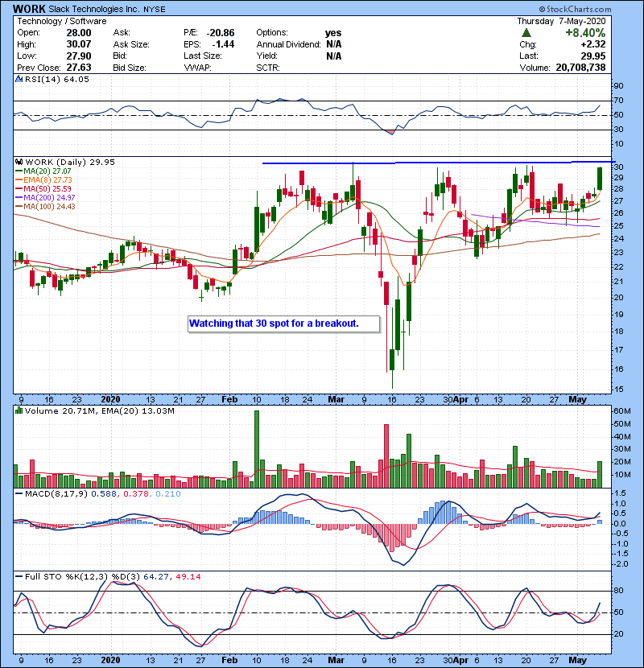Screen dimensions: 644x668
Task: Click the blue resistance line above the candles
Action: (439, 163)
